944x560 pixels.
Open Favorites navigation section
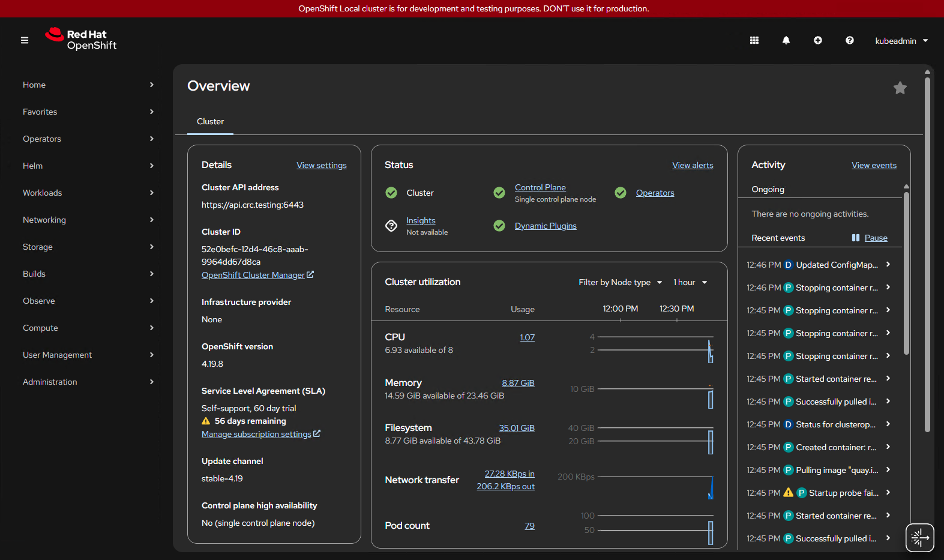(x=88, y=112)
